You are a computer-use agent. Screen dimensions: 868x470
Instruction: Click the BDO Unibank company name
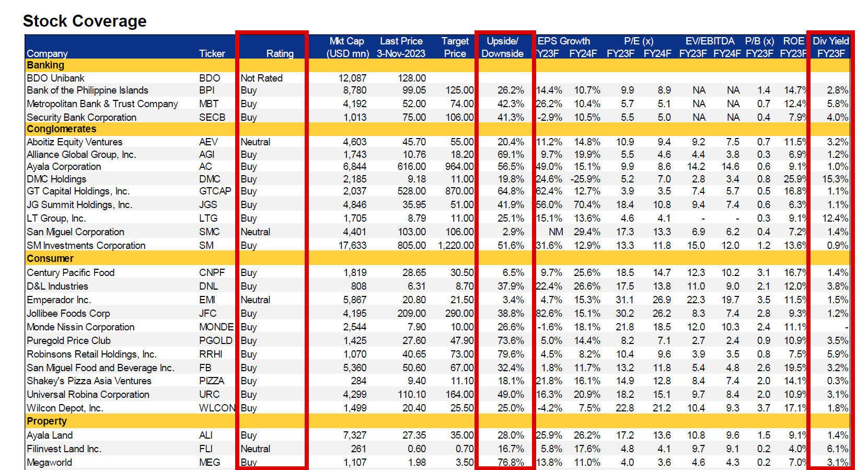[x=55, y=78]
